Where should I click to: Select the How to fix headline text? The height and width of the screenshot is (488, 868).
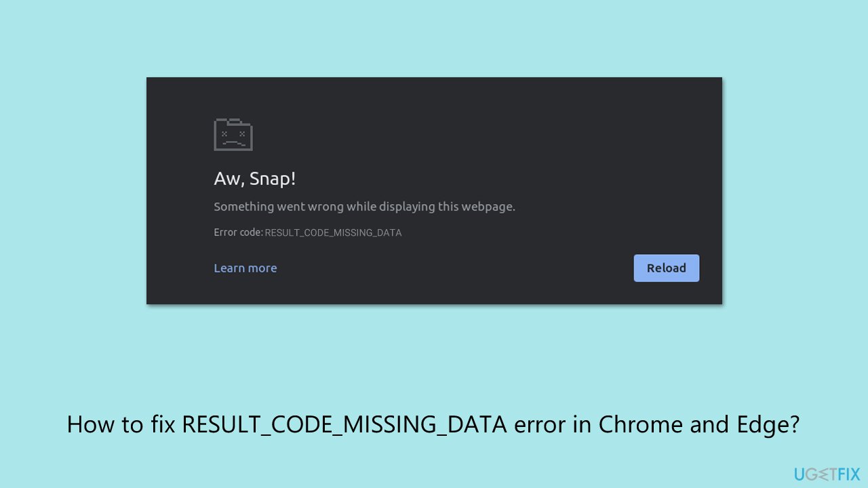[x=434, y=424]
